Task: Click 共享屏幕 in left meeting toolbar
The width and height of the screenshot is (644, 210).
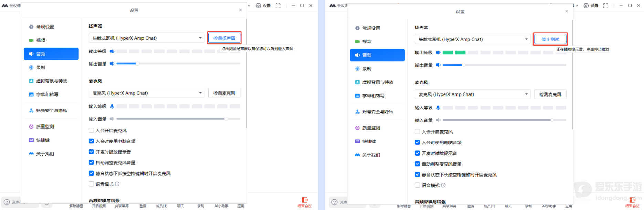Action: point(122,206)
